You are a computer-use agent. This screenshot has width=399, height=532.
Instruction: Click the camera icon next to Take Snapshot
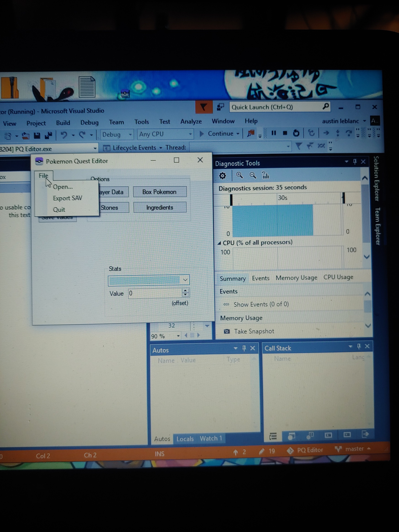point(227,331)
